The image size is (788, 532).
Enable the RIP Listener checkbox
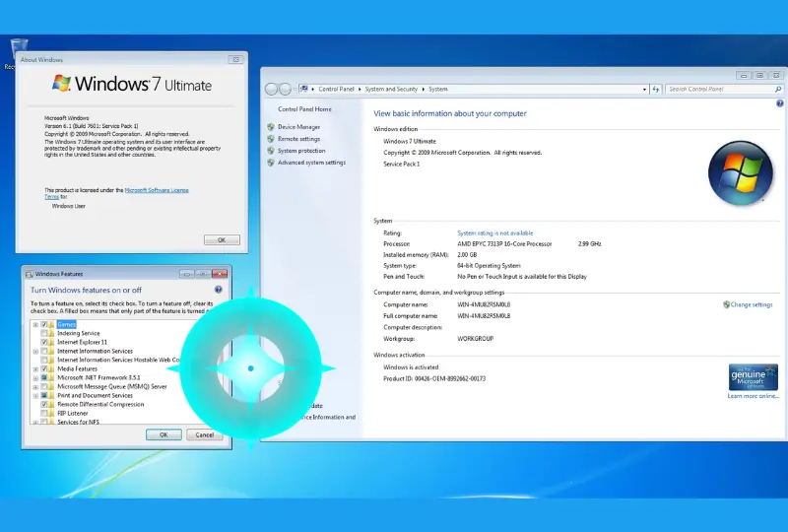click(44, 414)
